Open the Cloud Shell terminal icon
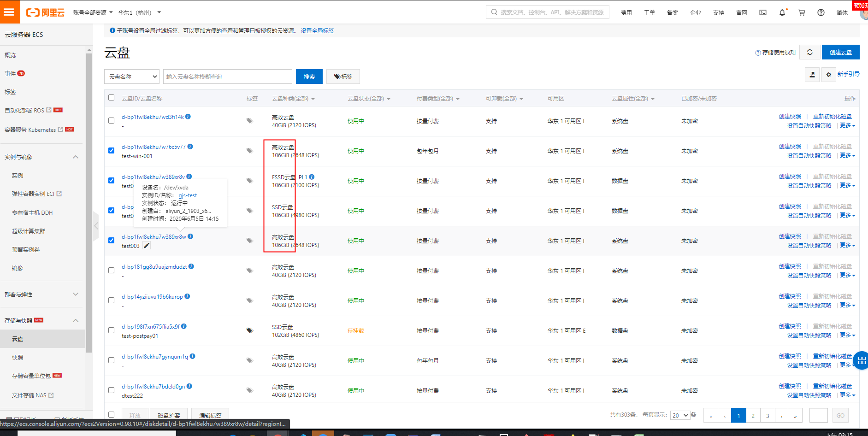 point(763,12)
